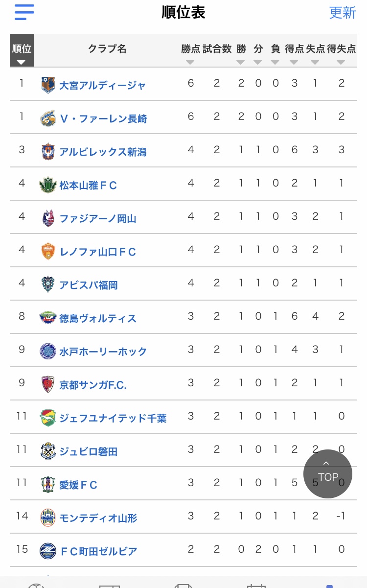This screenshot has height=588, width=367.
Task: Tap the FC Machida Zelvia crest
Action: click(48, 551)
